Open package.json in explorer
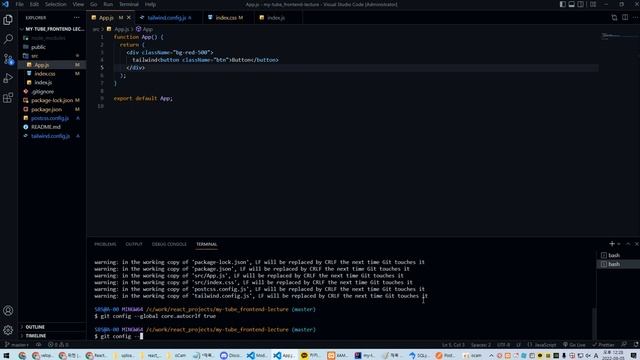Image resolution: width=640 pixels, height=360 pixels. 47,109
